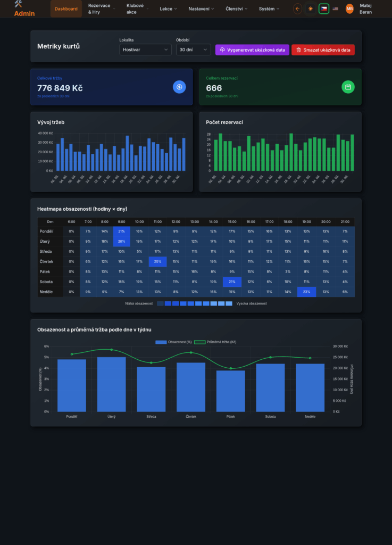Switch language with the Czech flag
This screenshot has height=545, width=392.
point(324,9)
